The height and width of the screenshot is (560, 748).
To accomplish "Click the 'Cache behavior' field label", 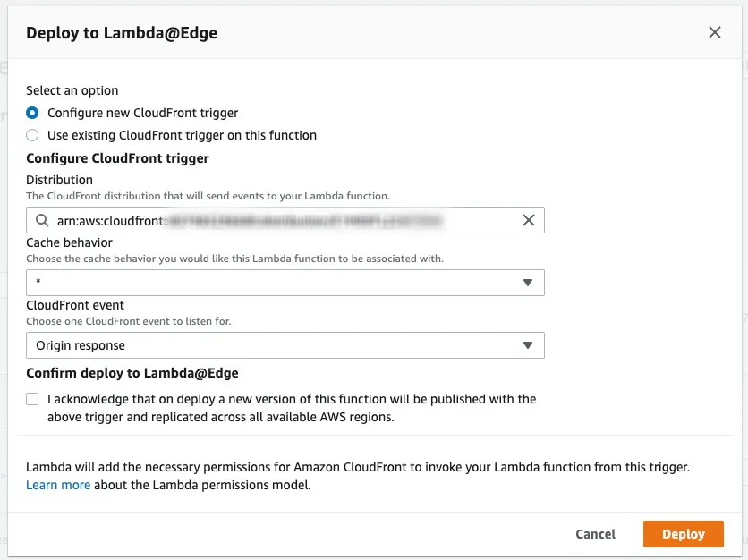I will [x=69, y=242].
